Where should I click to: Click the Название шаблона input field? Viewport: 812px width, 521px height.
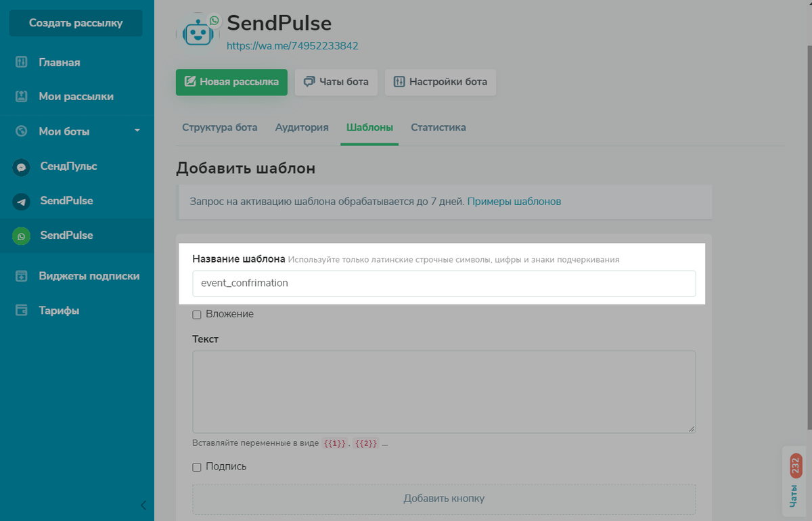click(x=444, y=284)
